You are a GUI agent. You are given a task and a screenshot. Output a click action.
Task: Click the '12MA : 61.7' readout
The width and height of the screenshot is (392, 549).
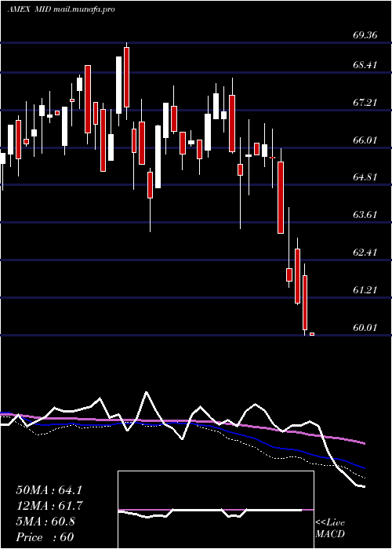tap(50, 506)
